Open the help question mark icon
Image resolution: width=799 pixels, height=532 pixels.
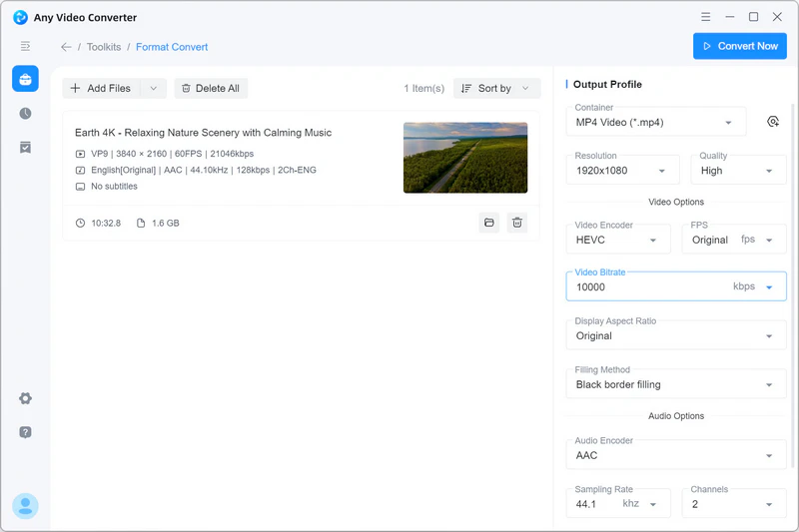pos(25,432)
